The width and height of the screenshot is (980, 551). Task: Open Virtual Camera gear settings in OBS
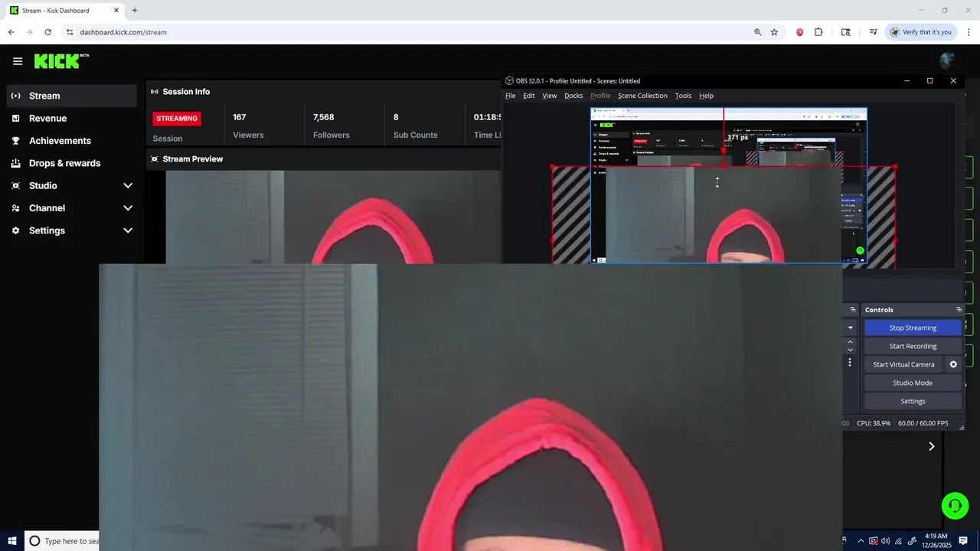pyautogui.click(x=953, y=364)
